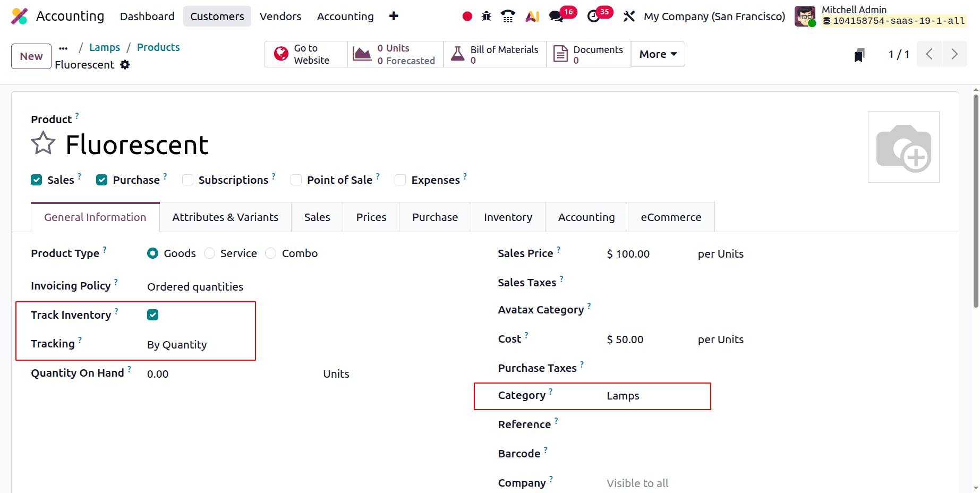Switch to the Attributes & Variants tab
Screen dimensions: 980x493
click(x=225, y=217)
